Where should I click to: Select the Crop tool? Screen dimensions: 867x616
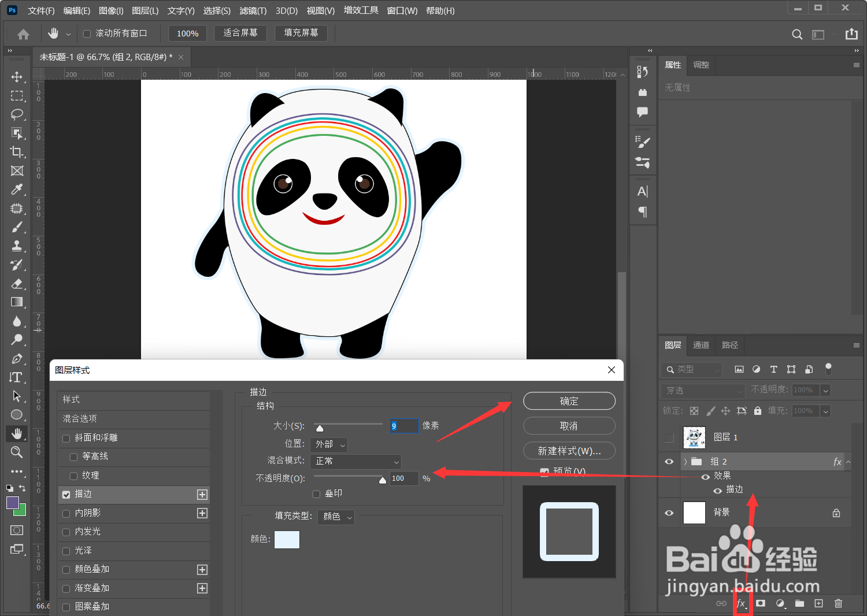[17, 152]
